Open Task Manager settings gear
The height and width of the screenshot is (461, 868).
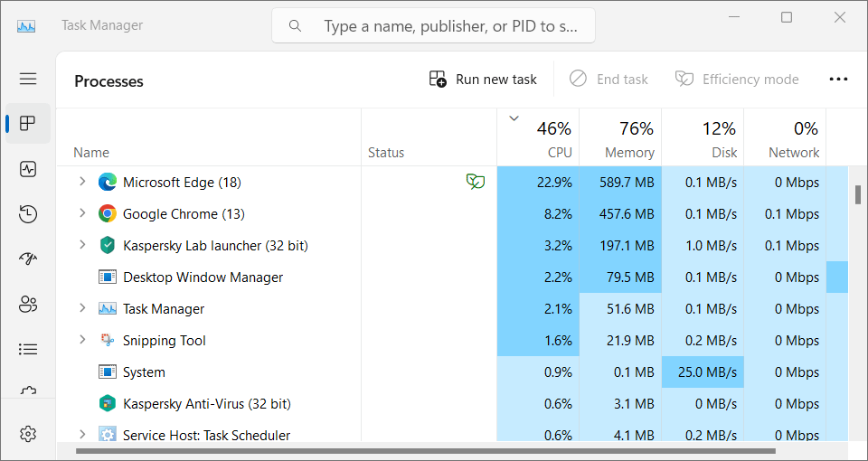click(28, 434)
